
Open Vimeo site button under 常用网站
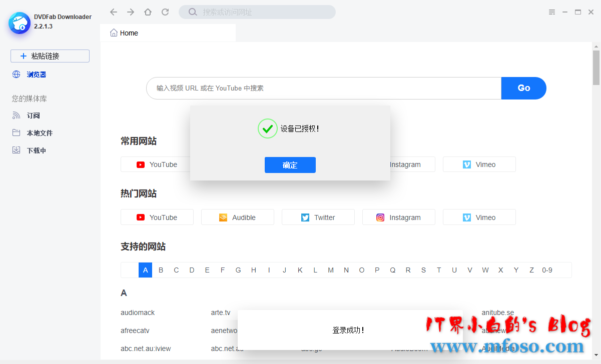(x=479, y=164)
